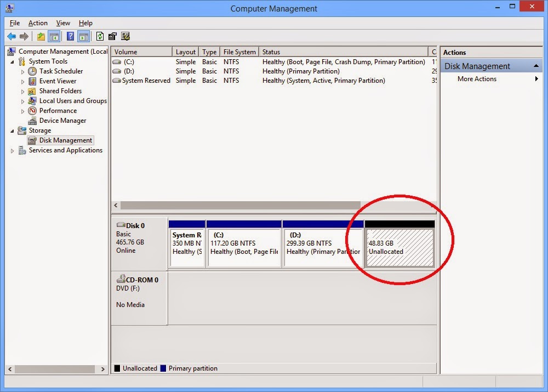Image resolution: width=548 pixels, height=392 pixels.
Task: Open the View menu
Action: click(63, 23)
